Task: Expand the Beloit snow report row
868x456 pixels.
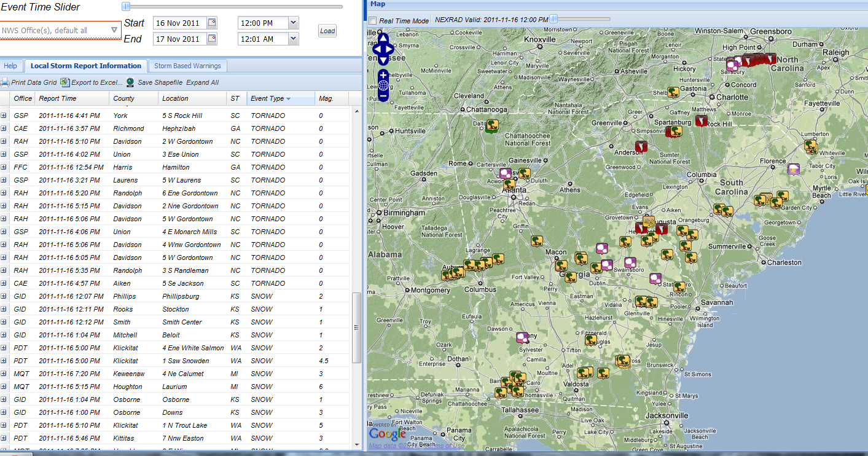Action: pyautogui.click(x=4, y=335)
